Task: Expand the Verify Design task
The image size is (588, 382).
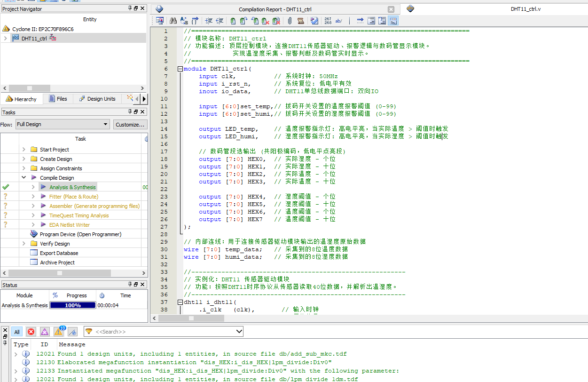Action: click(24, 243)
